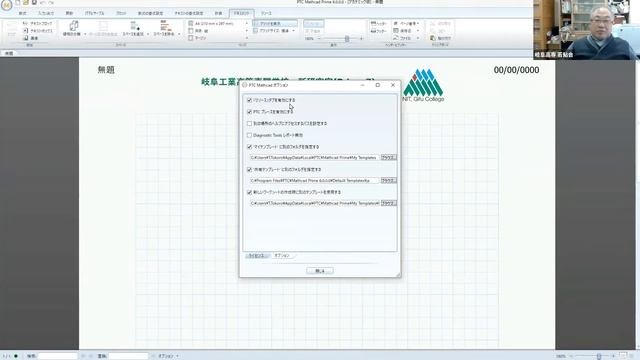Switch to the Math (first) ribbon tab

coord(22,13)
